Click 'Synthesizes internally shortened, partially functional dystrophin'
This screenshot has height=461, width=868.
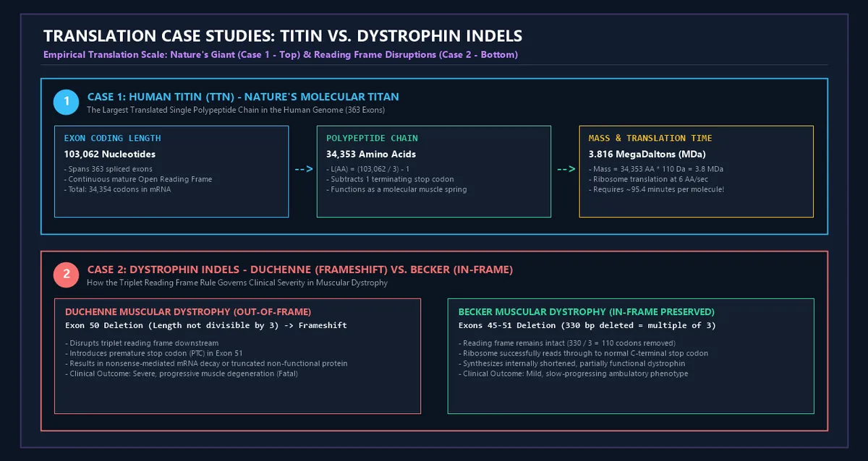click(571, 363)
